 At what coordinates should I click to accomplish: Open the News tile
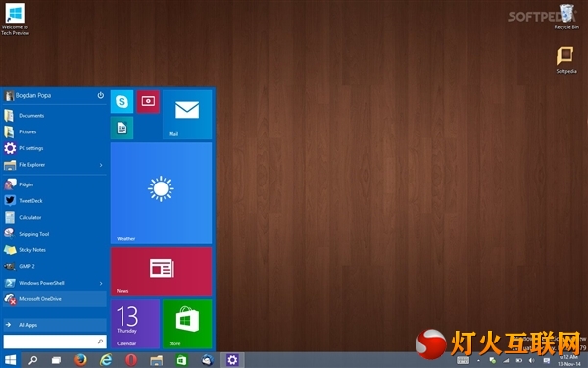click(x=161, y=272)
